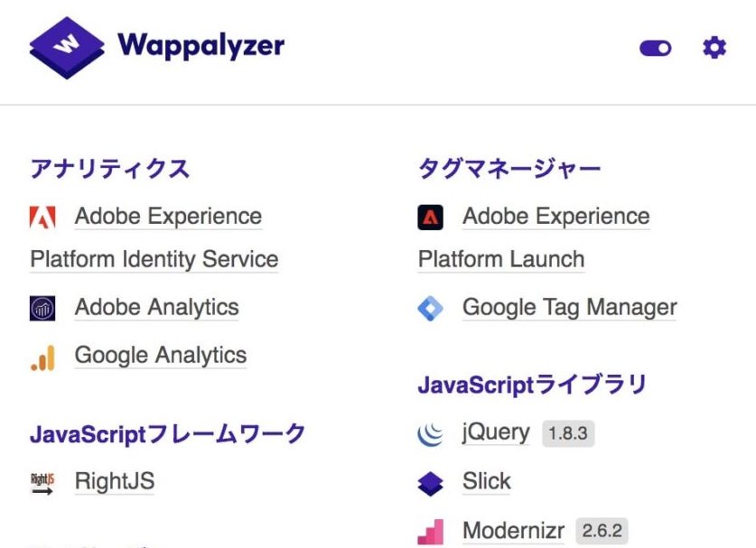Open the Google Analytics link
Screen dimensions: 756x548
click(x=161, y=355)
